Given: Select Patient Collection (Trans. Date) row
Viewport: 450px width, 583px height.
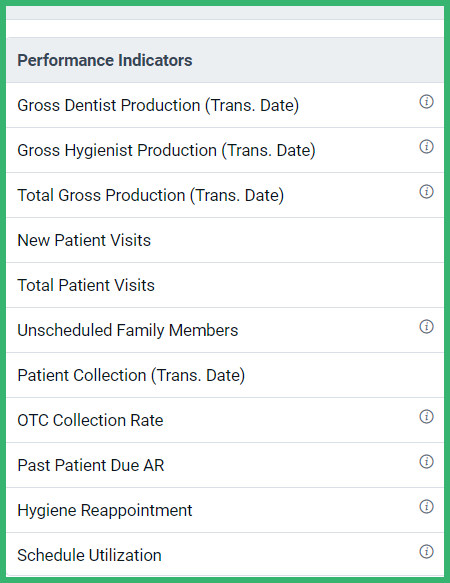Looking at the screenshot, I should pos(225,375).
